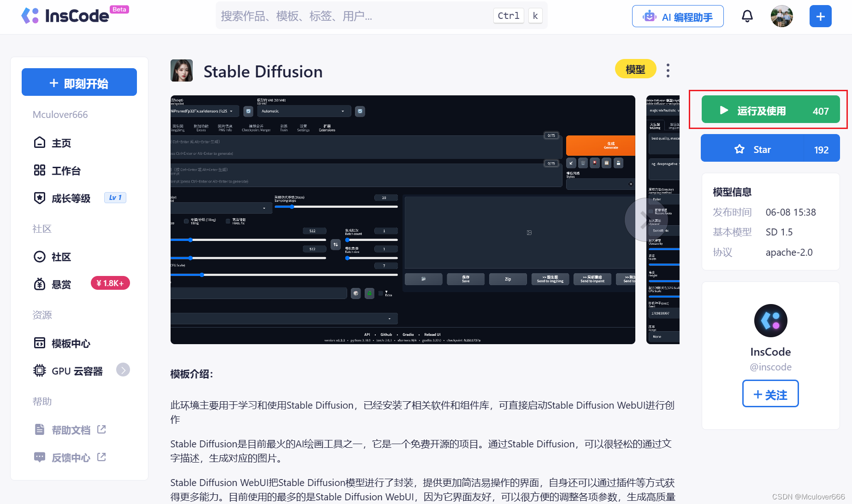Viewport: 852px width, 504px height.
Task: Follow InsCode with 关注 button
Action: [770, 394]
